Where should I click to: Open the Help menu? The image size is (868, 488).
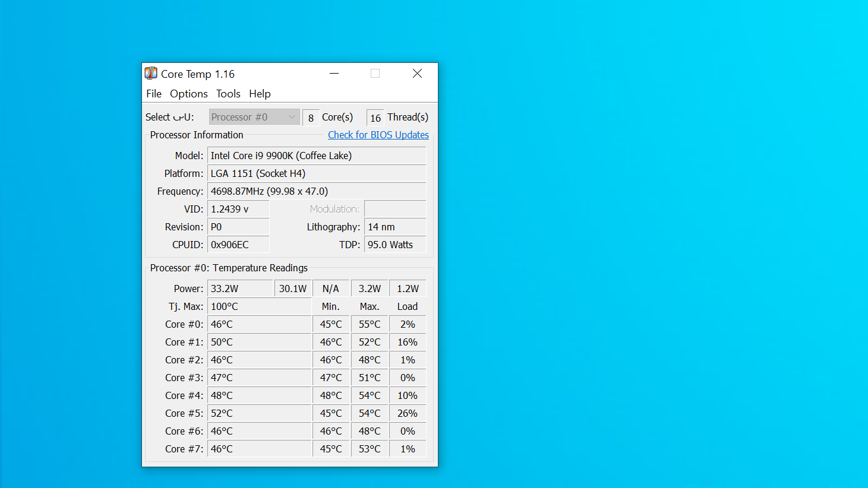(260, 93)
